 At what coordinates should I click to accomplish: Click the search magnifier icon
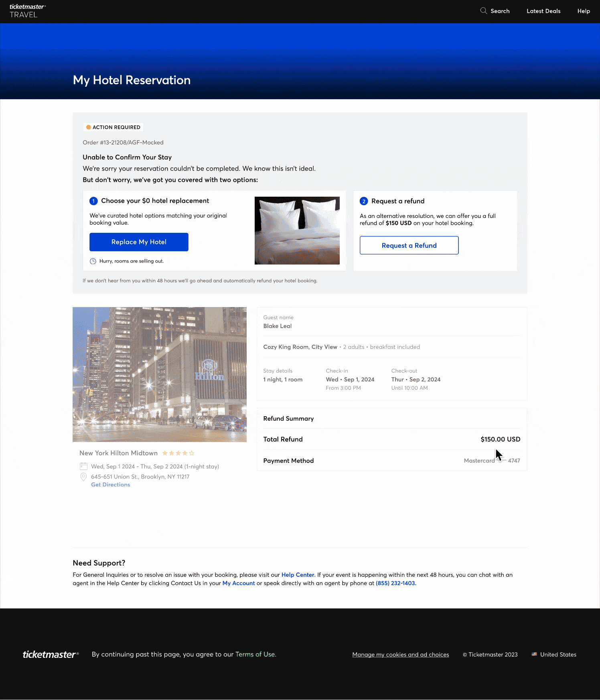pyautogui.click(x=484, y=11)
